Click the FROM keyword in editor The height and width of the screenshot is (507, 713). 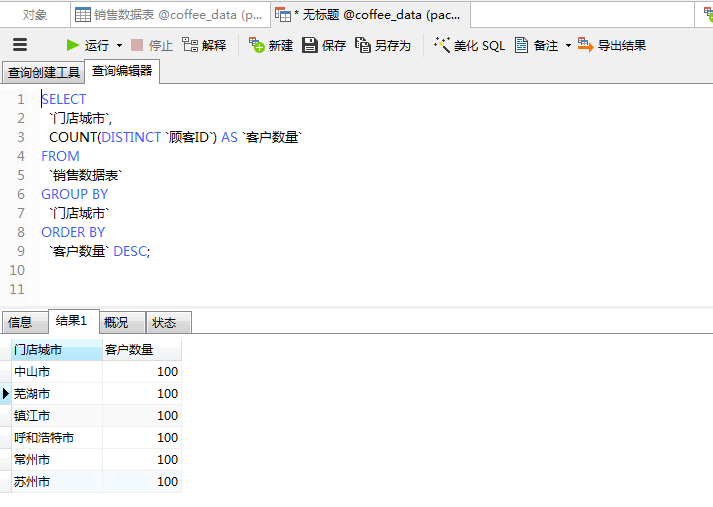(60, 156)
